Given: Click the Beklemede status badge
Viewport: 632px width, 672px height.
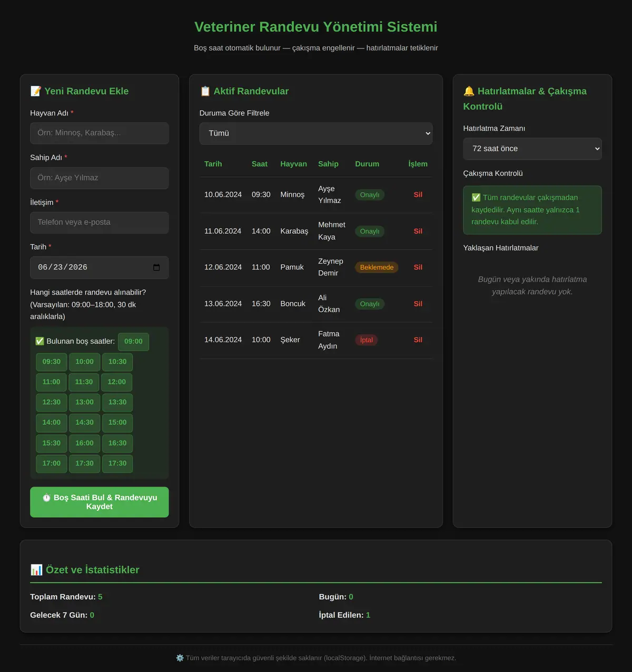Looking at the screenshot, I should pyautogui.click(x=377, y=268).
